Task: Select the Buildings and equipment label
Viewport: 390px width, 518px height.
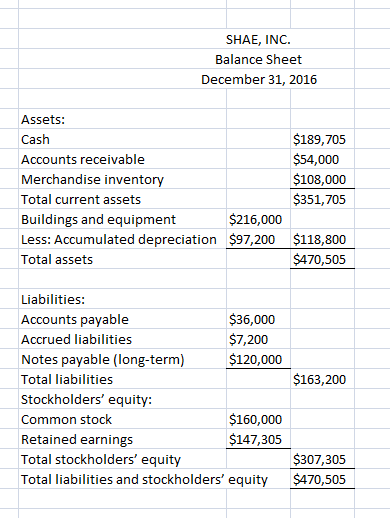Action: (x=98, y=219)
